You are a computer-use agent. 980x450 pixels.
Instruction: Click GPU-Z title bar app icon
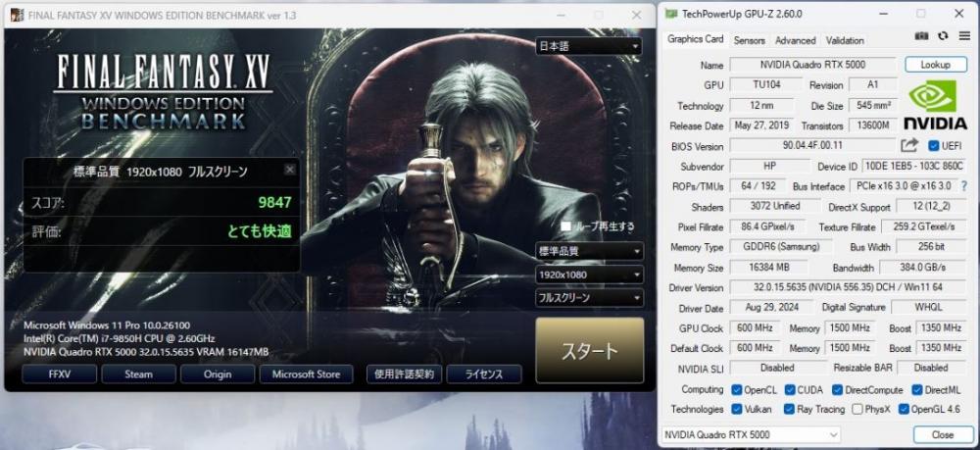[x=670, y=13]
